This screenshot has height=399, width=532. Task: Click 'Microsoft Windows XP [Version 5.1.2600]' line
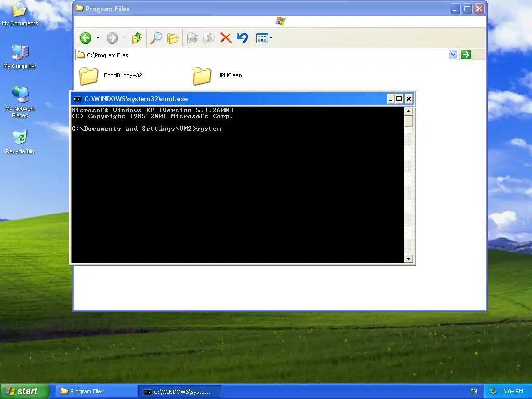pos(152,110)
